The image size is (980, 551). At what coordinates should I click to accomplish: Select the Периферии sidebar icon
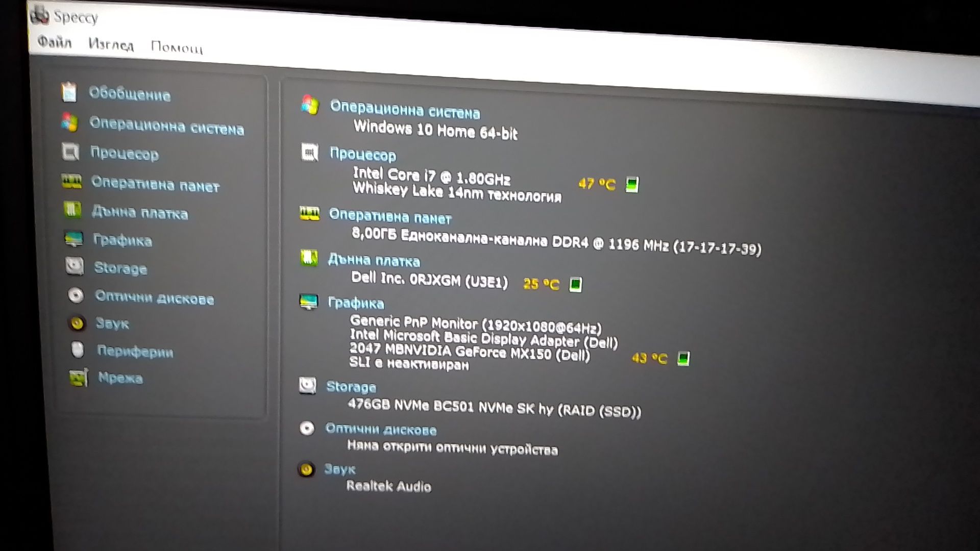click(78, 350)
